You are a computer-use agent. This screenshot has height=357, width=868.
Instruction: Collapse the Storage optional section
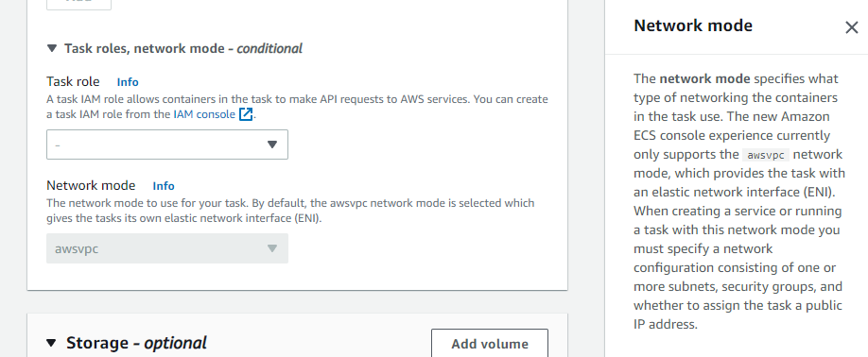tap(51, 343)
